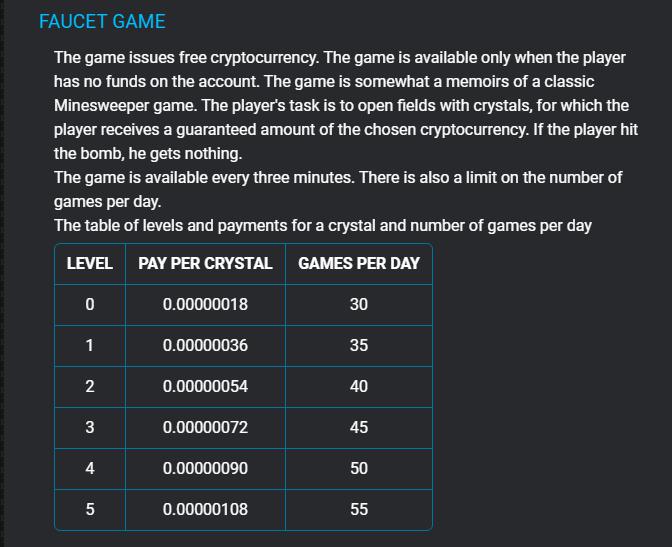672x547 pixels.
Task: Click the 55 games per day cell
Action: pos(359,510)
